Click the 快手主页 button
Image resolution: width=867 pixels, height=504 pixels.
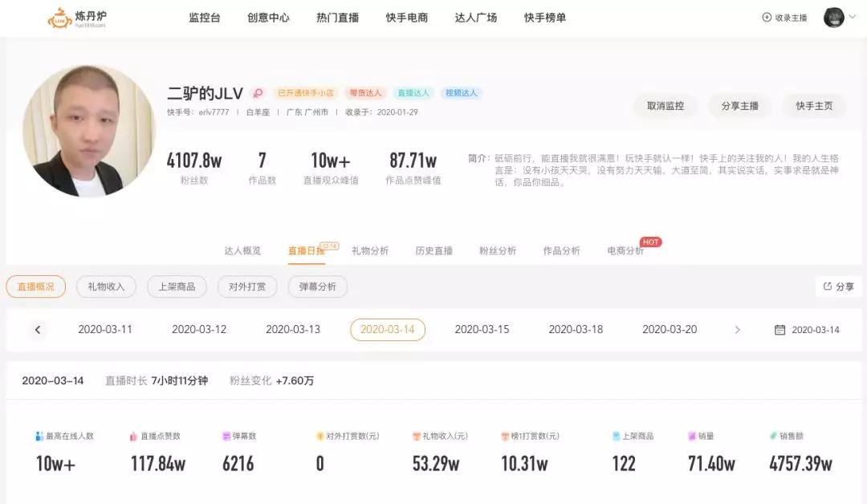(814, 106)
